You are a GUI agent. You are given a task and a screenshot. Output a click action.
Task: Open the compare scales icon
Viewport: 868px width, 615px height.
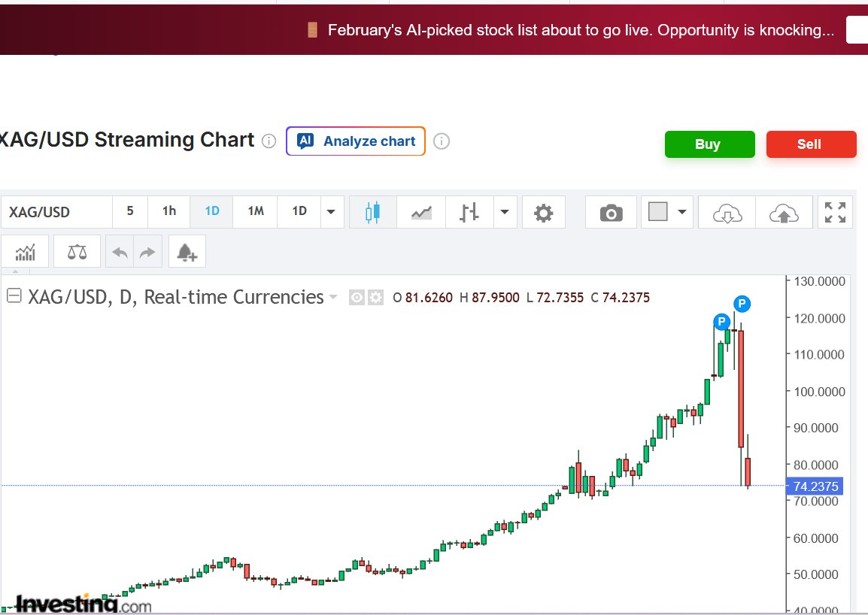pos(77,253)
